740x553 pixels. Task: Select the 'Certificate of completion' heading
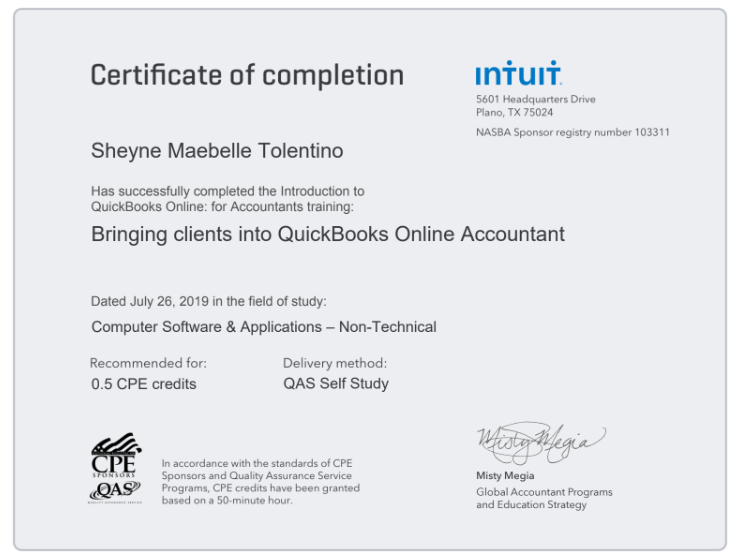[247, 75]
